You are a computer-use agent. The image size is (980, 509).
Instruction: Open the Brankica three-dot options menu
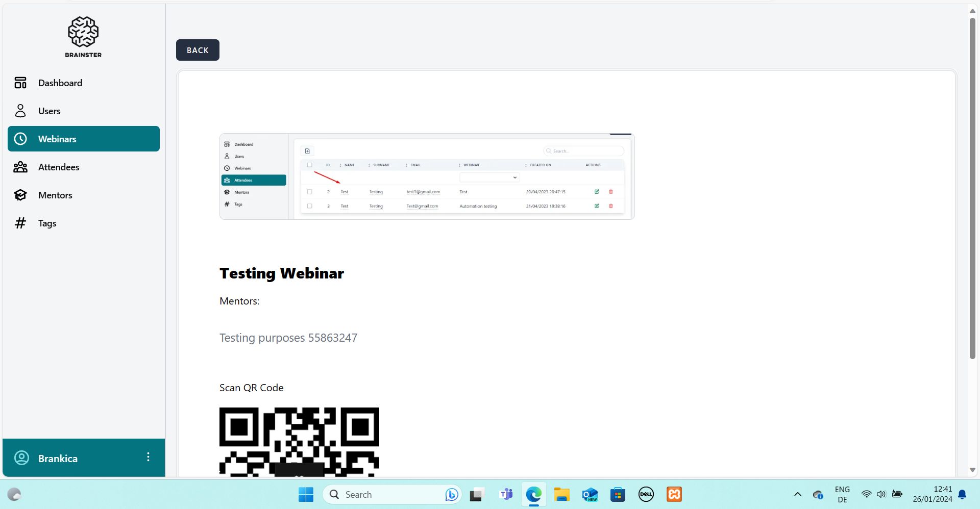tap(148, 457)
